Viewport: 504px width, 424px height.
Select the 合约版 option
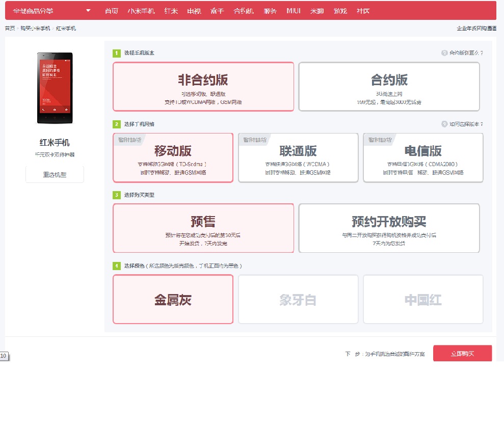[x=389, y=87]
